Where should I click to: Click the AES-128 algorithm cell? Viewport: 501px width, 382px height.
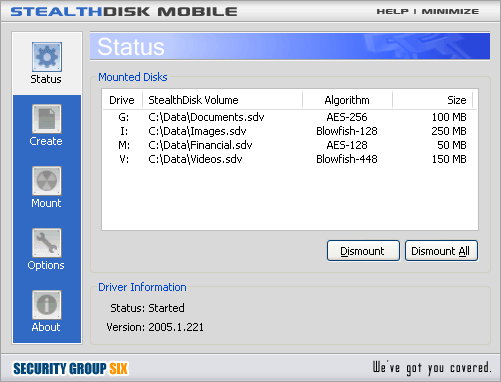(347, 145)
